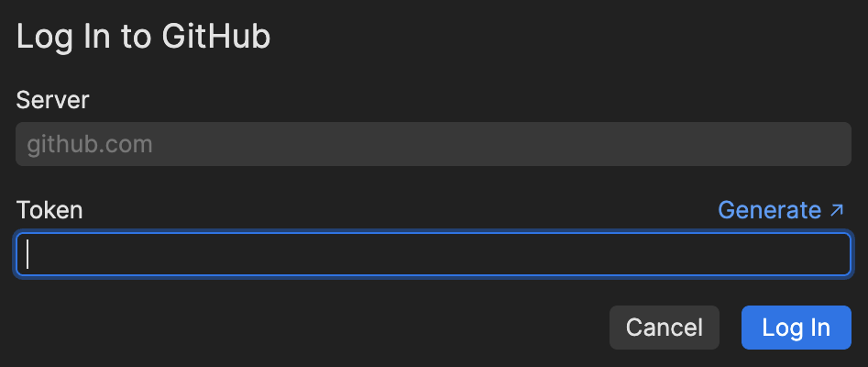Open external link arrow next to Generate
This screenshot has width=868, height=367.
point(836,210)
